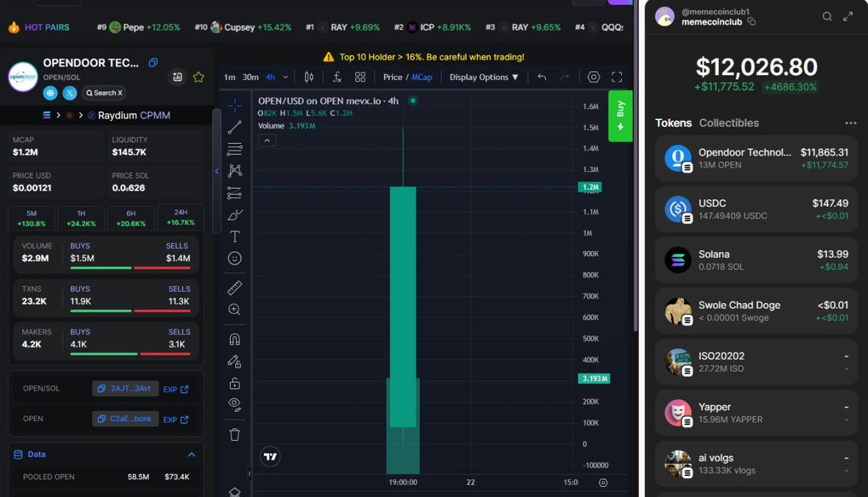The width and height of the screenshot is (868, 497).
Task: Copy the OPEN token address C2aE...bonk
Action: coord(125,419)
